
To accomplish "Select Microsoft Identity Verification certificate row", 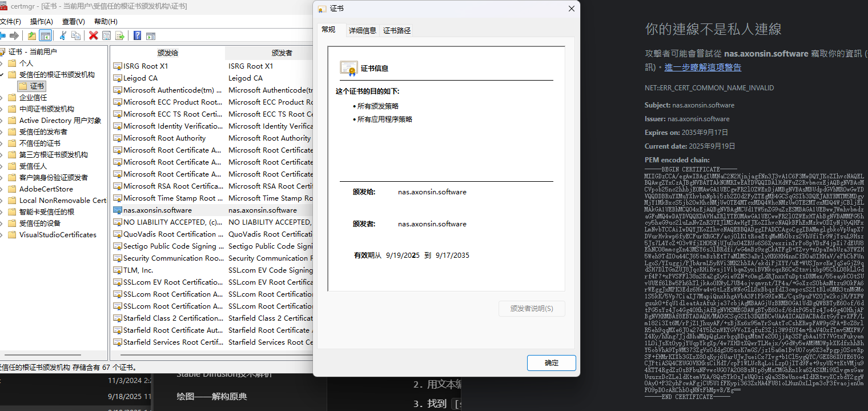I will point(212,126).
